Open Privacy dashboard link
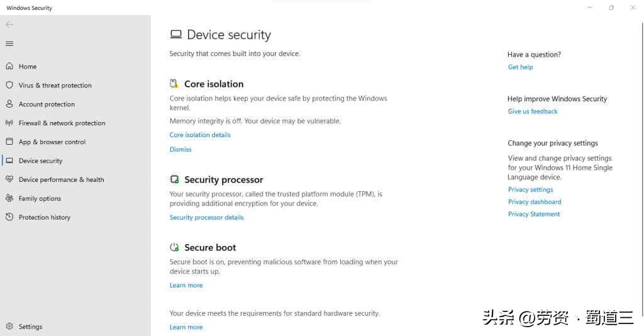 [535, 202]
